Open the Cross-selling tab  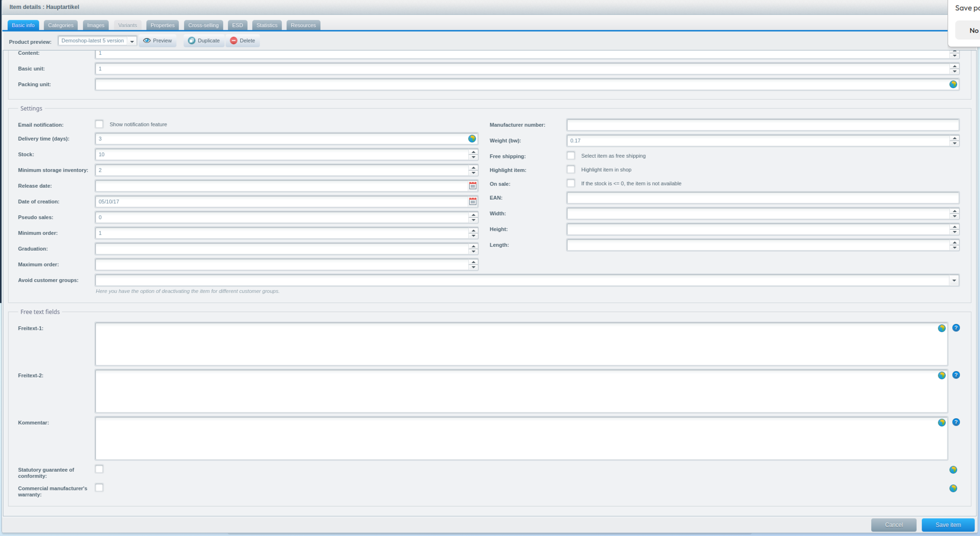tap(203, 25)
